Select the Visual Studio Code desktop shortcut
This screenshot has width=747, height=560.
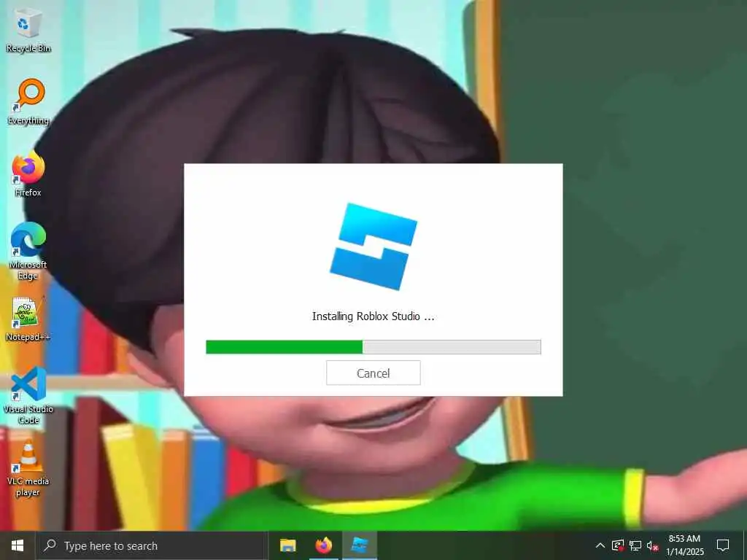[28, 395]
